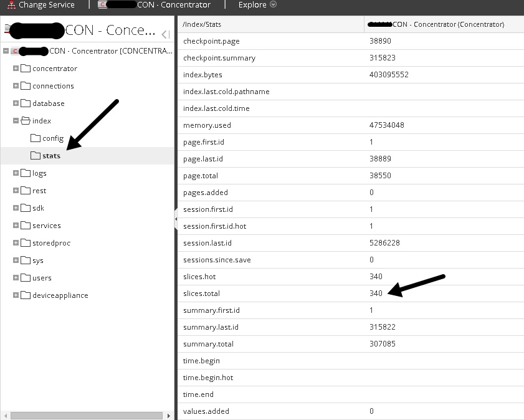Viewport: 524px width, 420px height.
Task: Open the Change Service menu
Action: point(40,5)
